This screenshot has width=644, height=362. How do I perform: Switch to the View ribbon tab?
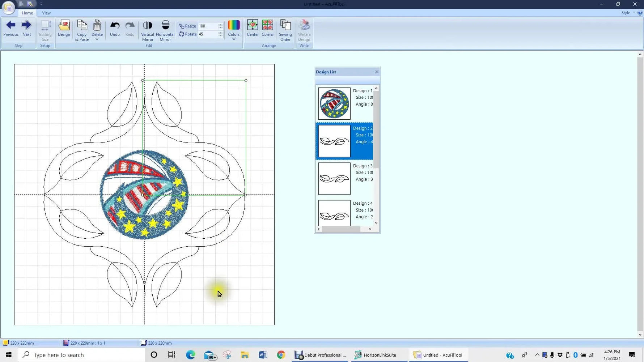click(x=46, y=13)
